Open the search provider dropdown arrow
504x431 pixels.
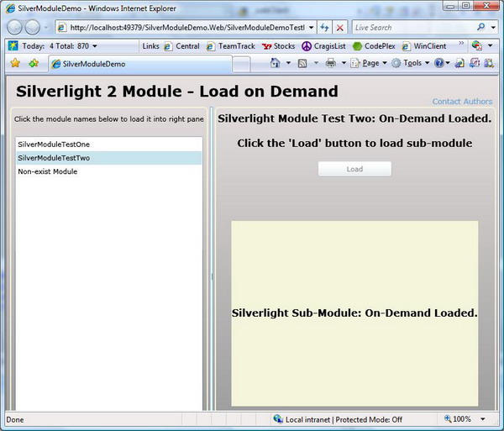(493, 28)
